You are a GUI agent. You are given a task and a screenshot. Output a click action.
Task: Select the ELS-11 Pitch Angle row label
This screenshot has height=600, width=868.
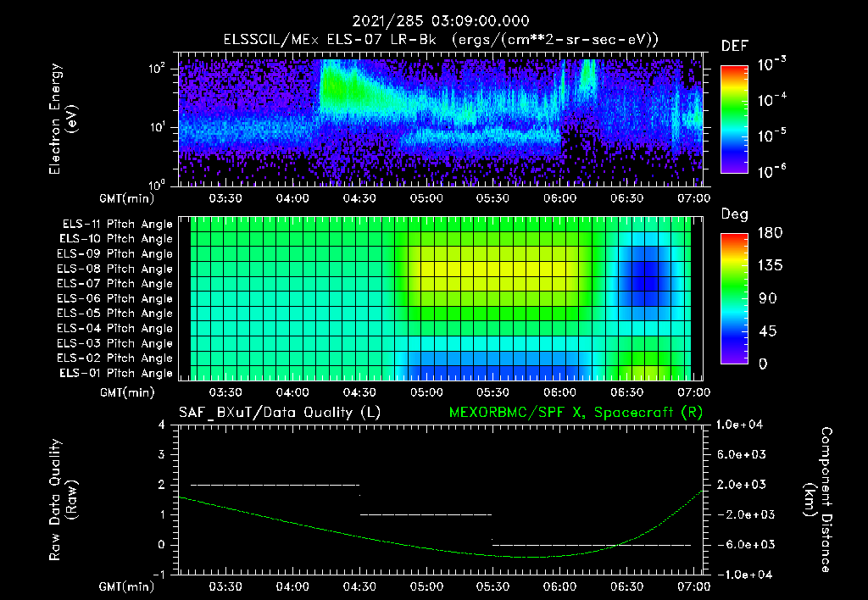[117, 225]
